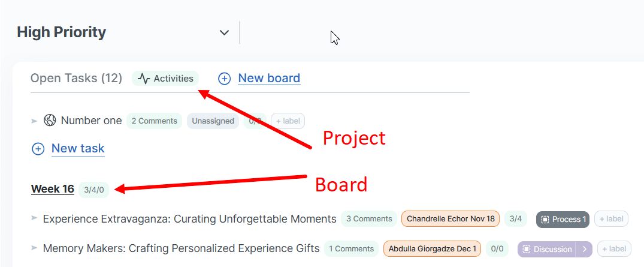The height and width of the screenshot is (267, 644).
Task: Click the Process 1 label icon
Action: point(544,220)
